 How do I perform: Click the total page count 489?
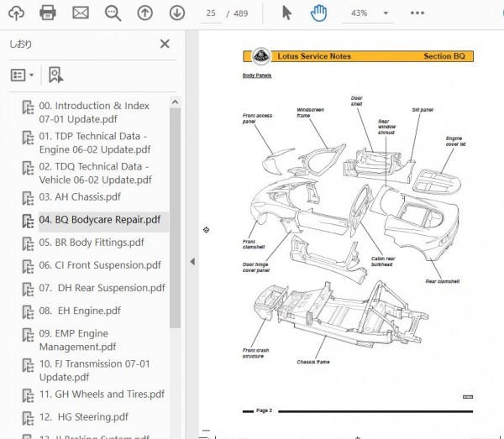241,13
